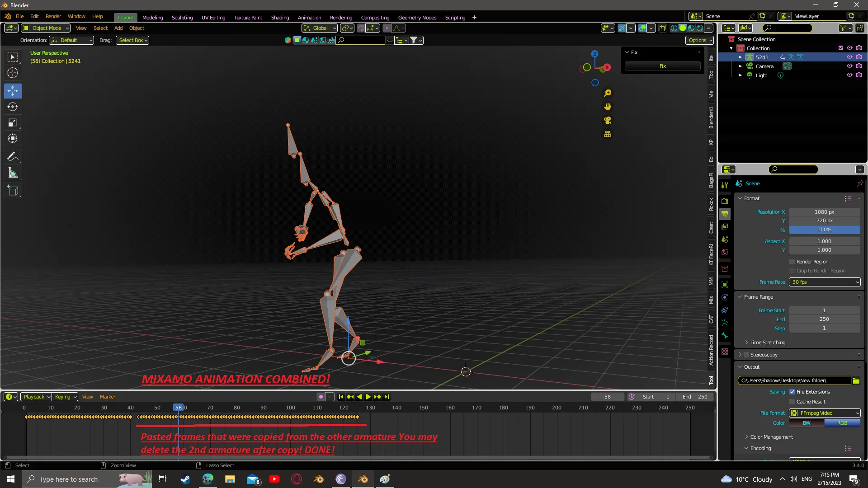Open the Tool properties tab
This screenshot has height=488, width=868.
coord(725,185)
